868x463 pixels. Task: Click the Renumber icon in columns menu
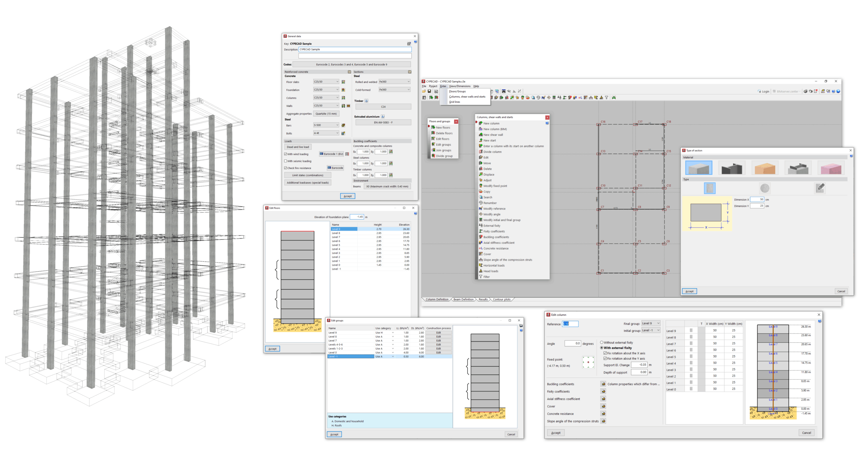click(480, 203)
